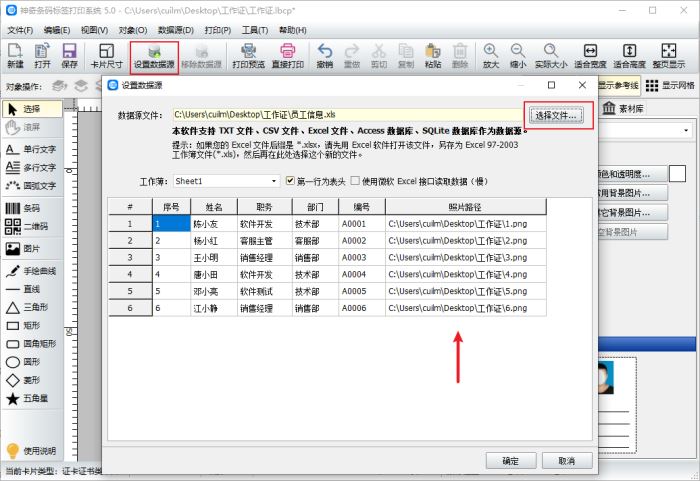This screenshot has width=700, height=481.
Task: Select the 条码 barcode tool
Action: (x=31, y=208)
